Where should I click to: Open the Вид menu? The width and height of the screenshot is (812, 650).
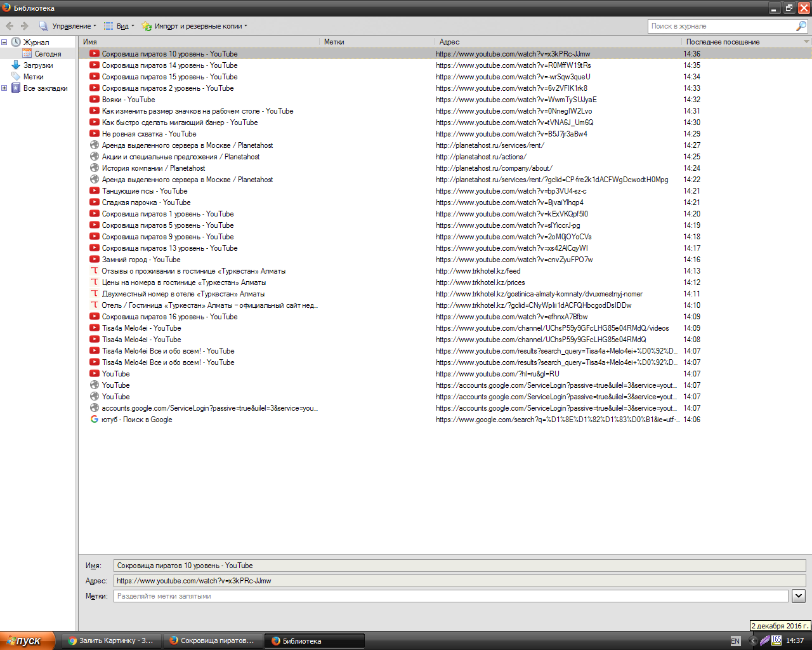point(119,26)
